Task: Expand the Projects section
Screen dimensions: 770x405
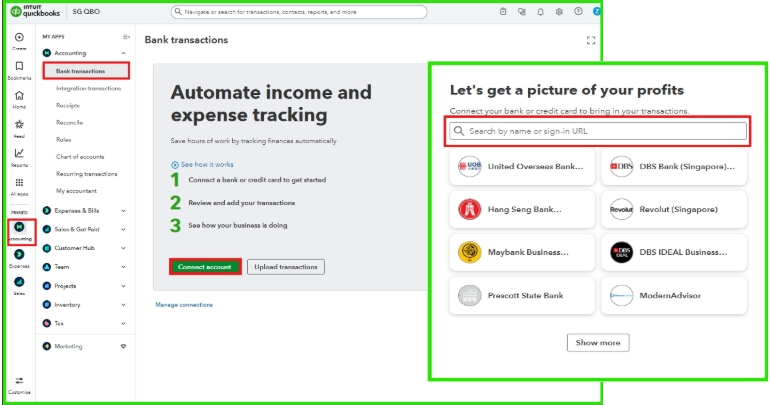Action: point(123,286)
